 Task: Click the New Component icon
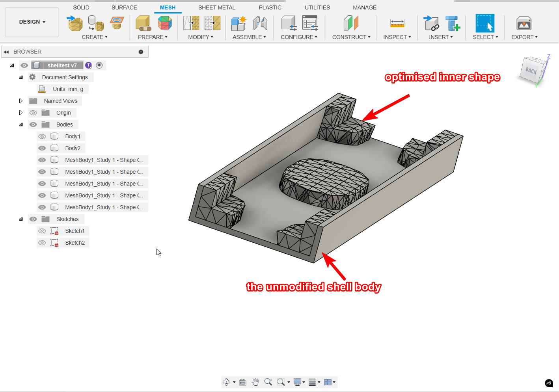(239, 23)
